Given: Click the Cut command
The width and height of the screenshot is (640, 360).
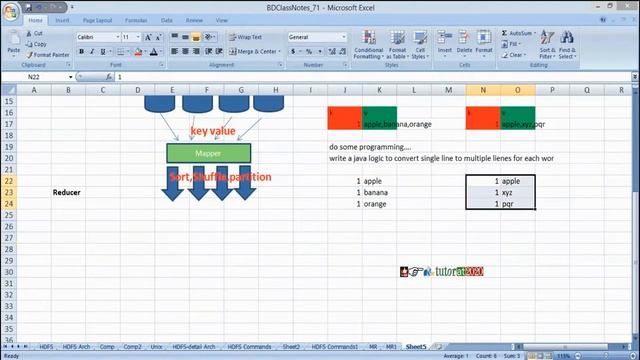Looking at the screenshot, I should [x=34, y=33].
